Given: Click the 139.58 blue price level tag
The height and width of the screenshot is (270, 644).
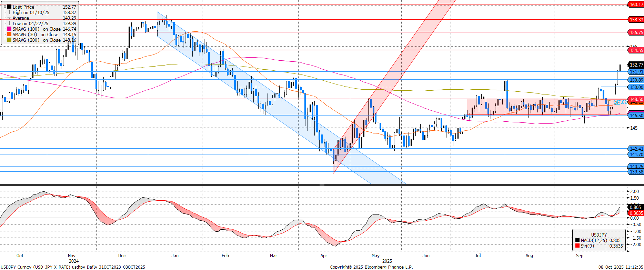Looking at the screenshot, I should click(x=636, y=172).
